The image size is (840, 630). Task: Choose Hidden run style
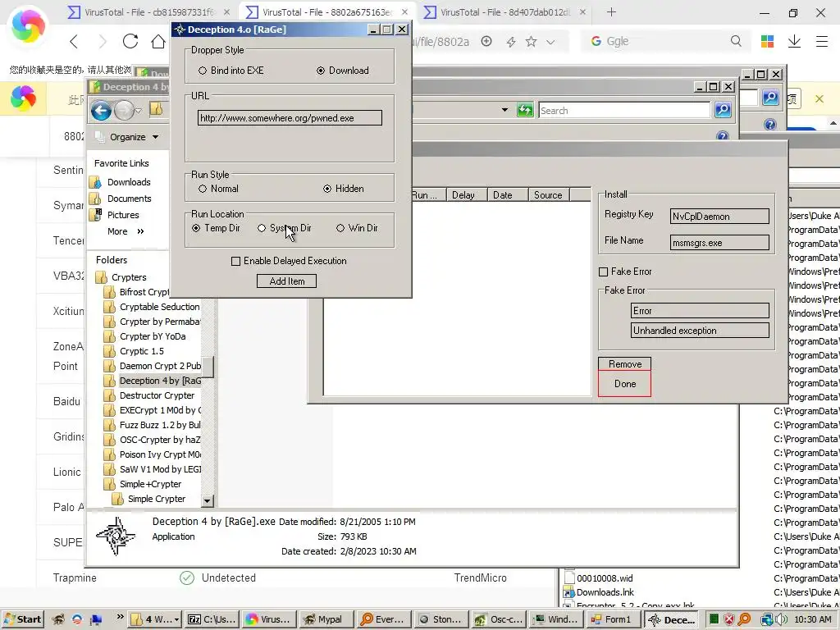[344, 189]
